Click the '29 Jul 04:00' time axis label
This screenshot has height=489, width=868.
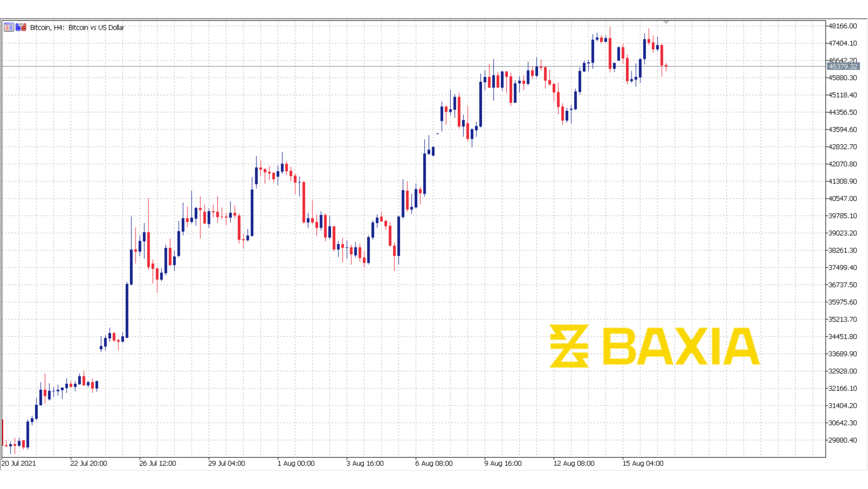pos(227,463)
